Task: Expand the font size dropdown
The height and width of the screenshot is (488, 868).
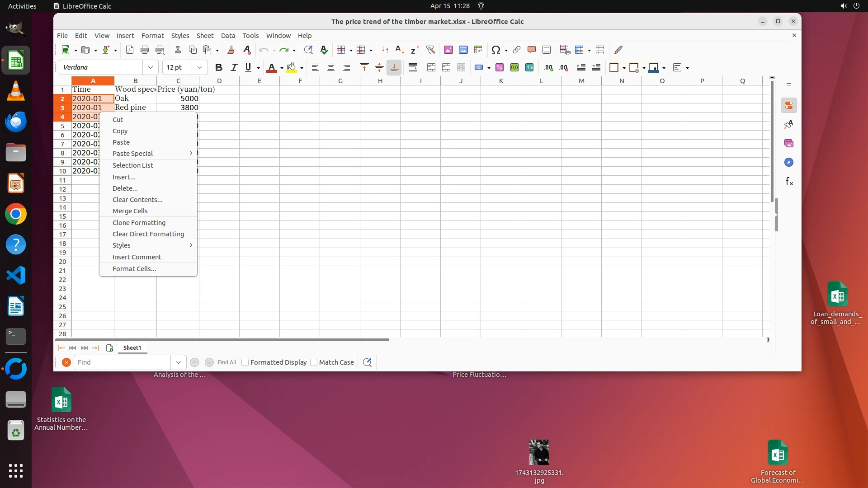Action: (x=199, y=68)
